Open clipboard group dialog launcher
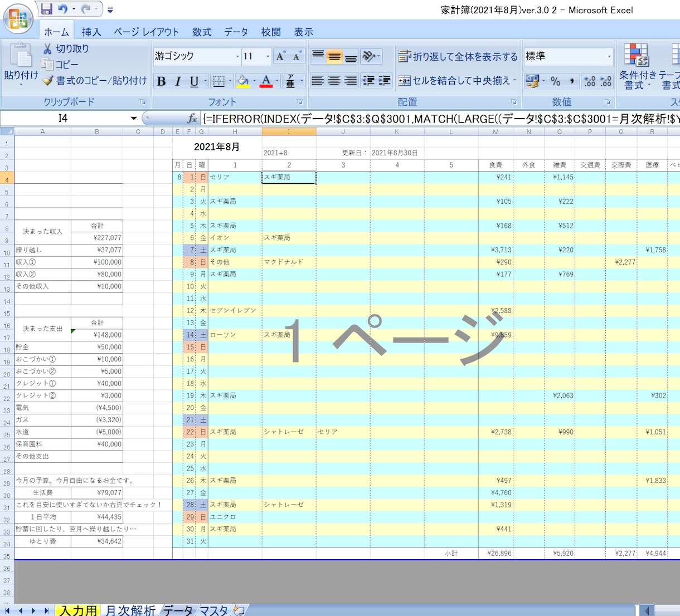Image resolution: width=680 pixels, height=616 pixels. click(x=143, y=102)
